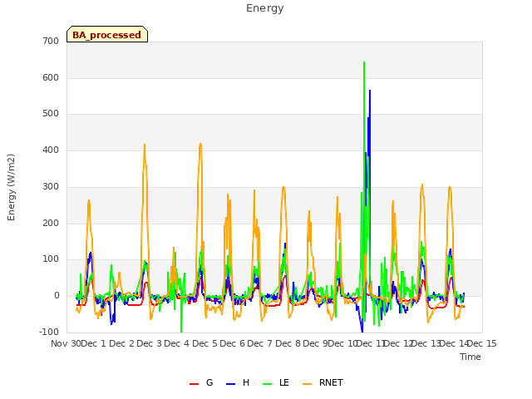
Task: Click the red G legend color marker
Action: [194, 384]
